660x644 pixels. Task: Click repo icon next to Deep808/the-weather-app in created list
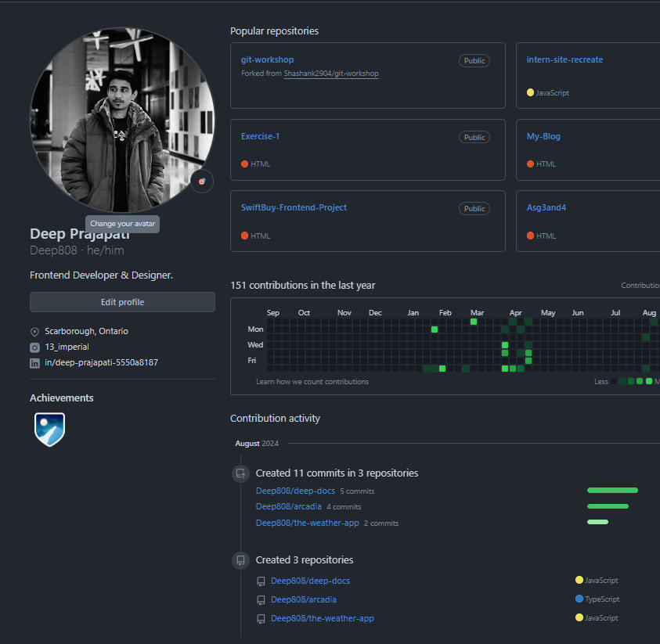click(x=261, y=619)
